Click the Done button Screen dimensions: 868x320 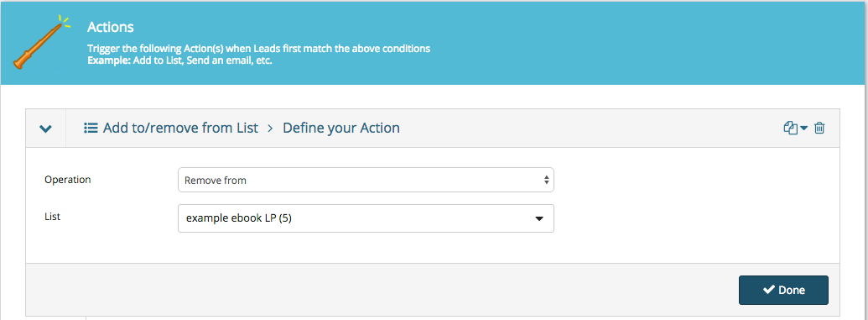(783, 290)
